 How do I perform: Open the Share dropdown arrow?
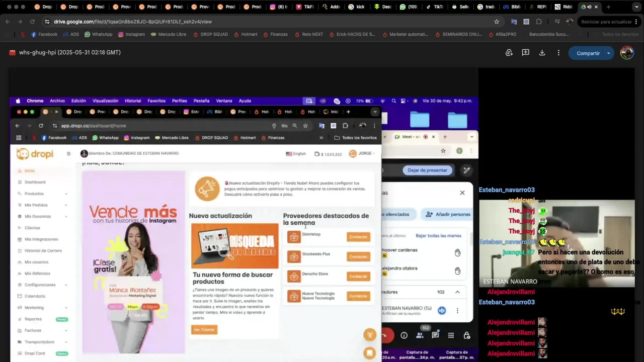(x=608, y=53)
